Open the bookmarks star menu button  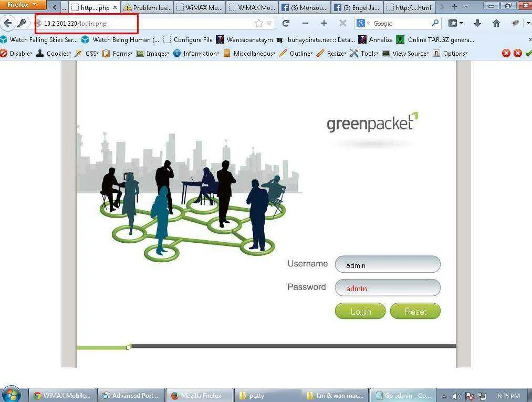tap(456, 23)
